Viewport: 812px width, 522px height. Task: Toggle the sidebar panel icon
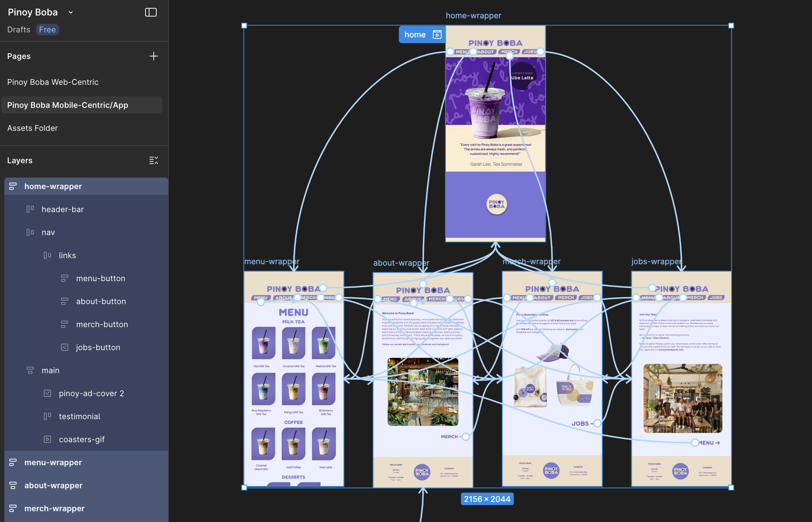click(151, 12)
